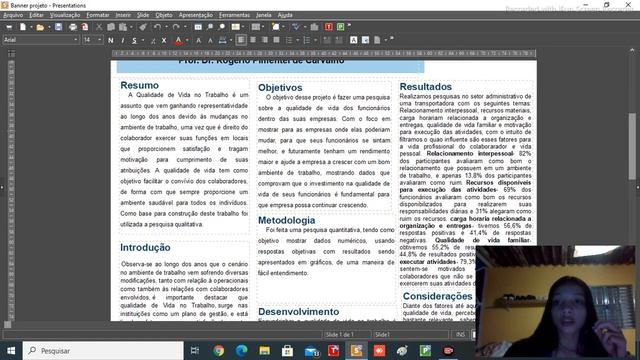The height and width of the screenshot is (360, 640).
Task: Cut selection with the scissors icon
Action: click(99, 27)
